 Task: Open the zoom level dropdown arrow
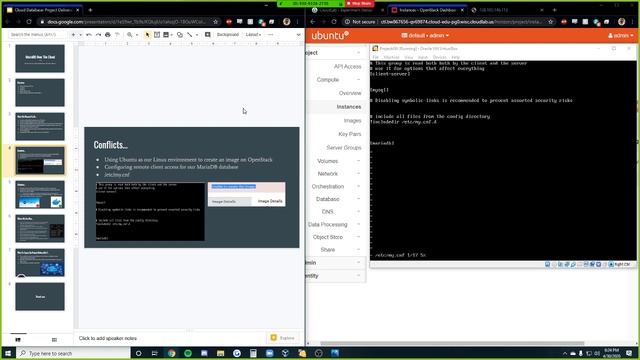click(137, 35)
